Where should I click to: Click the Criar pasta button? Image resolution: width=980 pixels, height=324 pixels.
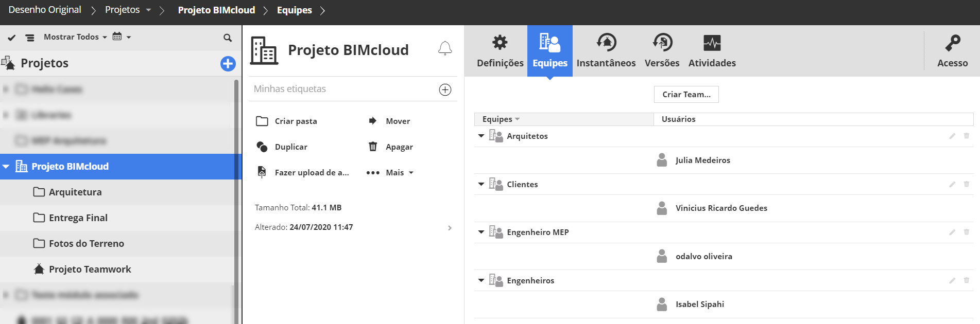(x=287, y=121)
